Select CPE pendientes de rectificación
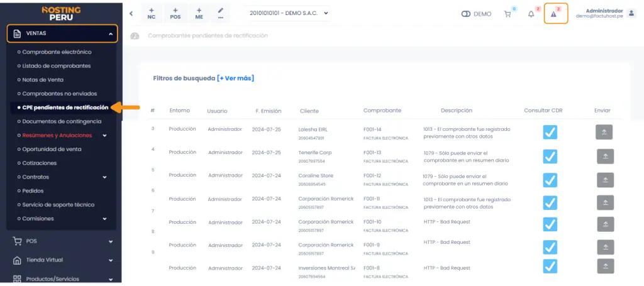The height and width of the screenshot is (286, 644). coord(65,107)
